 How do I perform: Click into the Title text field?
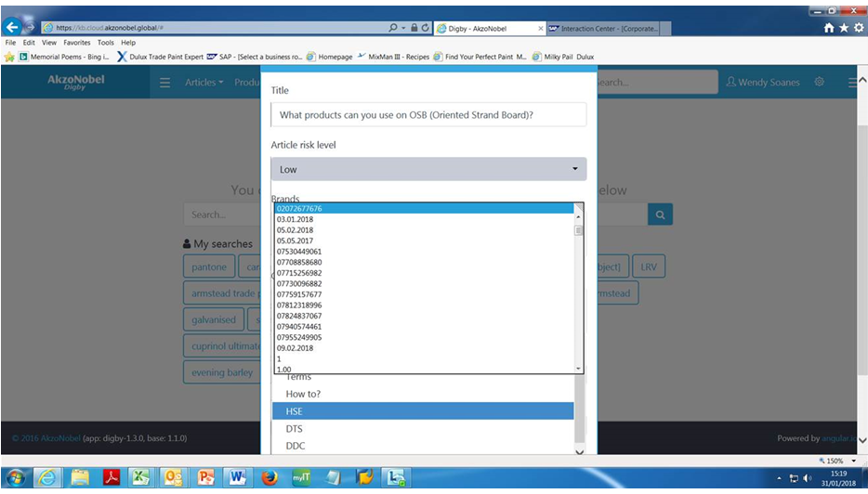(x=428, y=114)
